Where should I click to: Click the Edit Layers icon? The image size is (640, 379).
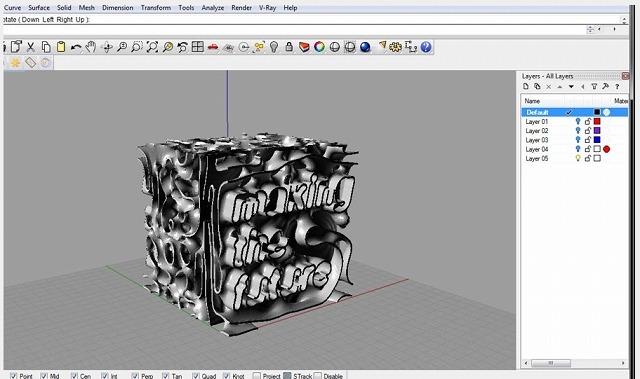click(x=304, y=47)
